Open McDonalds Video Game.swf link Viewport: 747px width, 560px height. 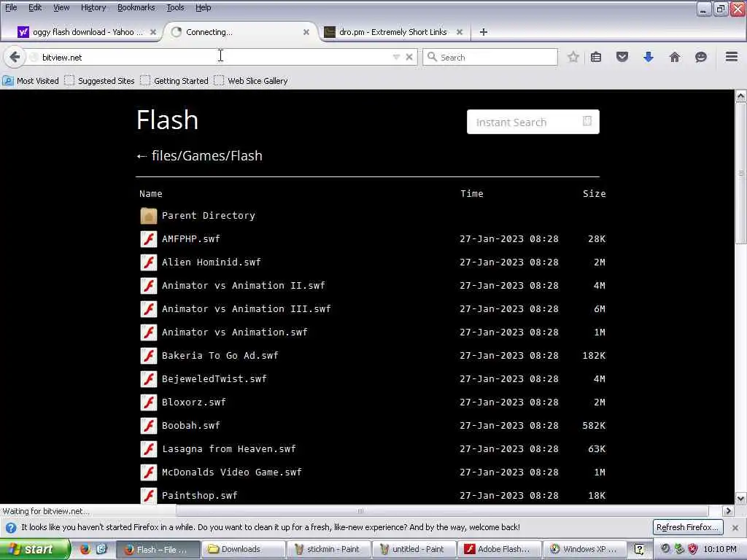231,472
